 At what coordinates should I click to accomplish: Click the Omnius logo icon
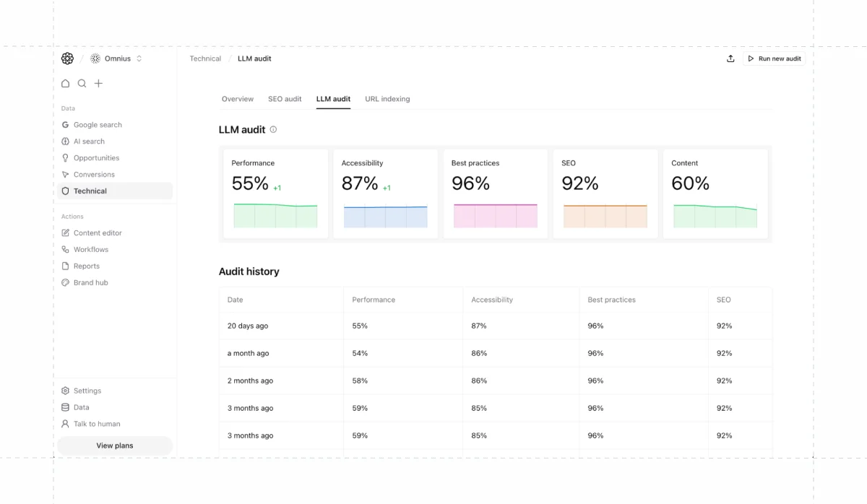click(x=67, y=58)
